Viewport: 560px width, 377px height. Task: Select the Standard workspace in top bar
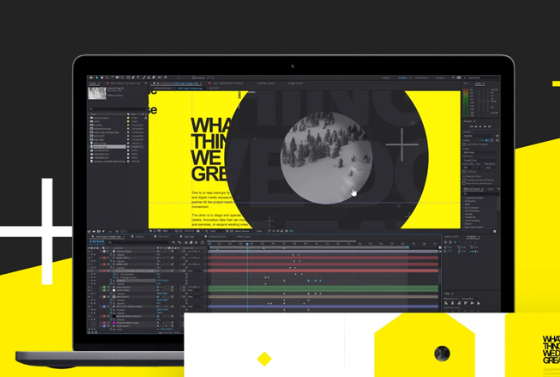[x=403, y=77]
